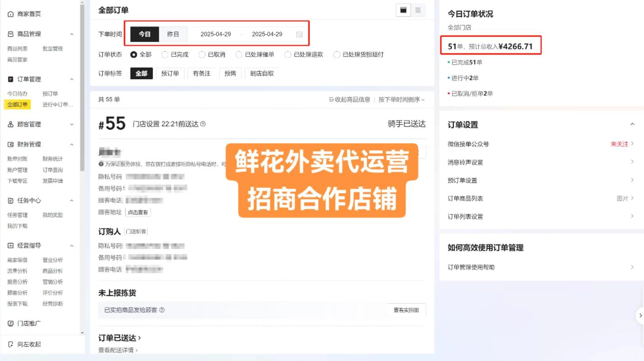The image size is (644, 361).
Task: Click info icon beside 22:21前送达
Action: click(203, 124)
